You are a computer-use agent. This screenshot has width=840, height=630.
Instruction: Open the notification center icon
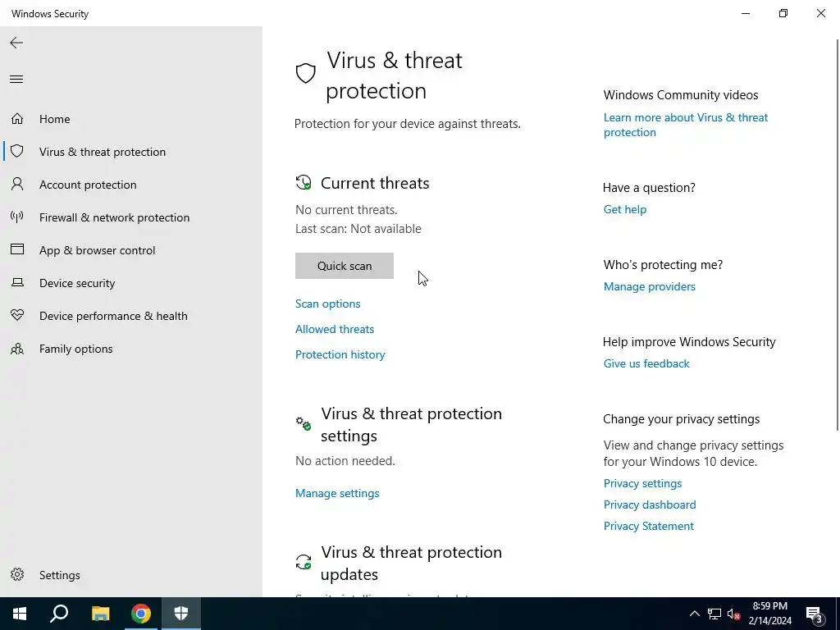815,614
